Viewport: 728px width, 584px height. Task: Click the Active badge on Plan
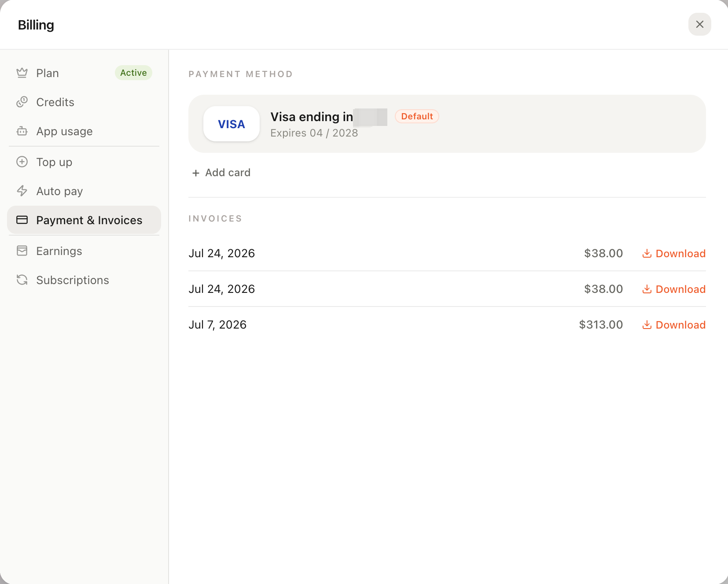tap(133, 73)
